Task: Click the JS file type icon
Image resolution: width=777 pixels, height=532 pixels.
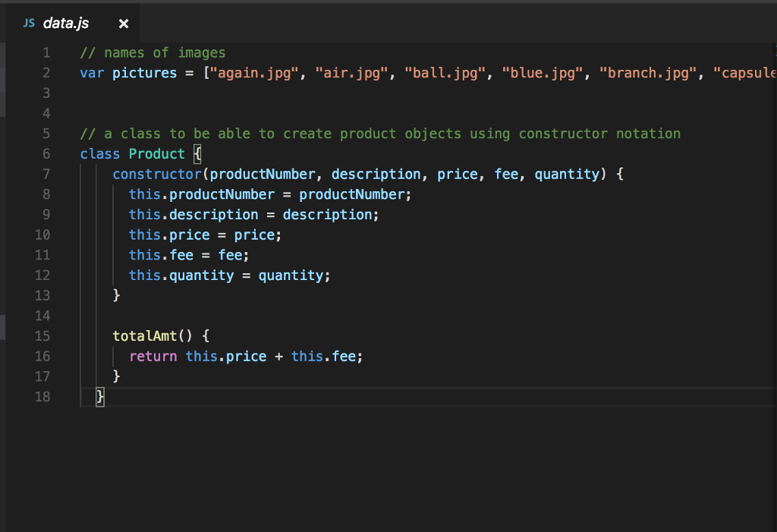Action: coord(29,24)
